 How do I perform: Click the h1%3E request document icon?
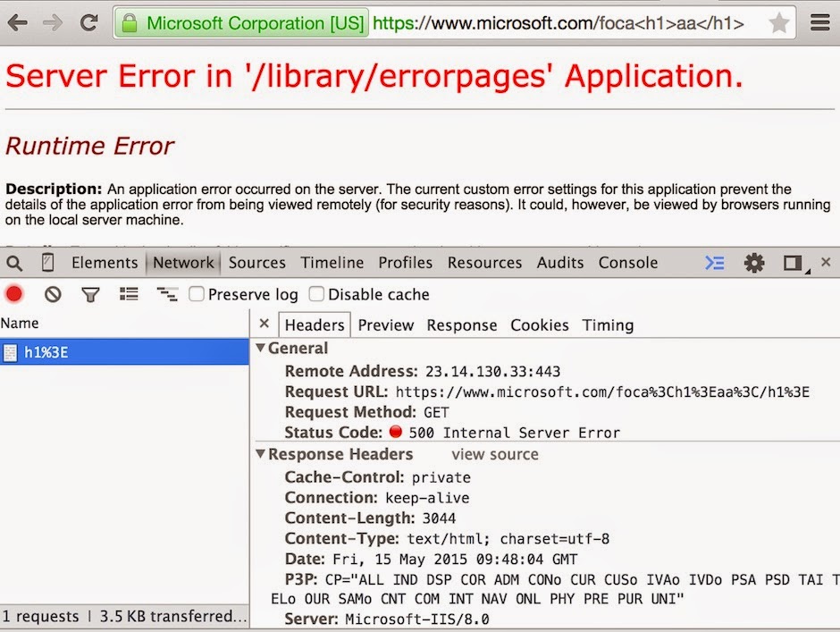[10, 353]
